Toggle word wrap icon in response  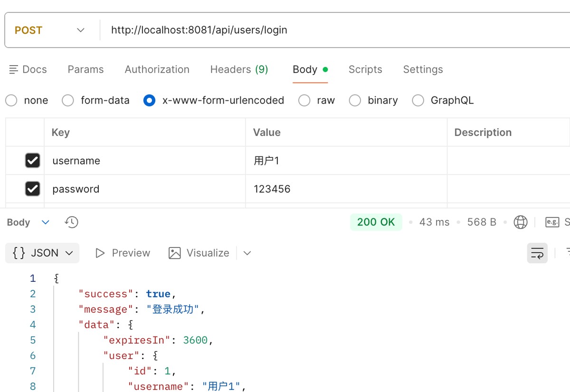[537, 253]
